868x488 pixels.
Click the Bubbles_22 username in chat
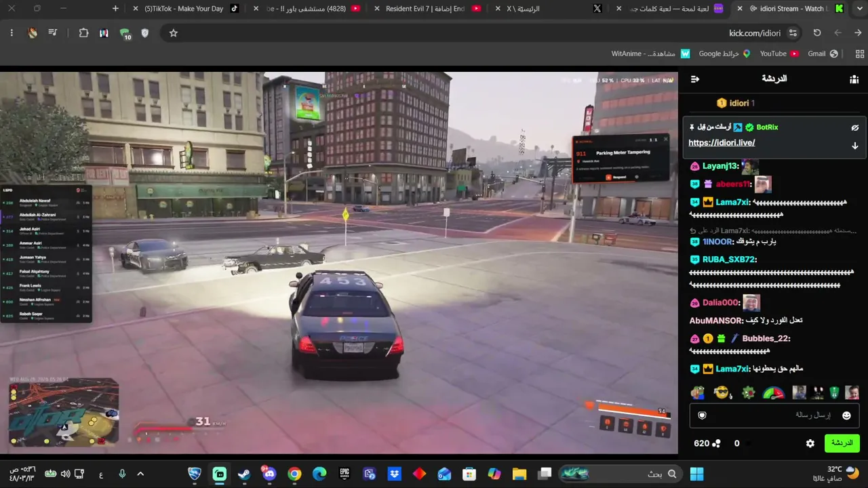(x=766, y=339)
